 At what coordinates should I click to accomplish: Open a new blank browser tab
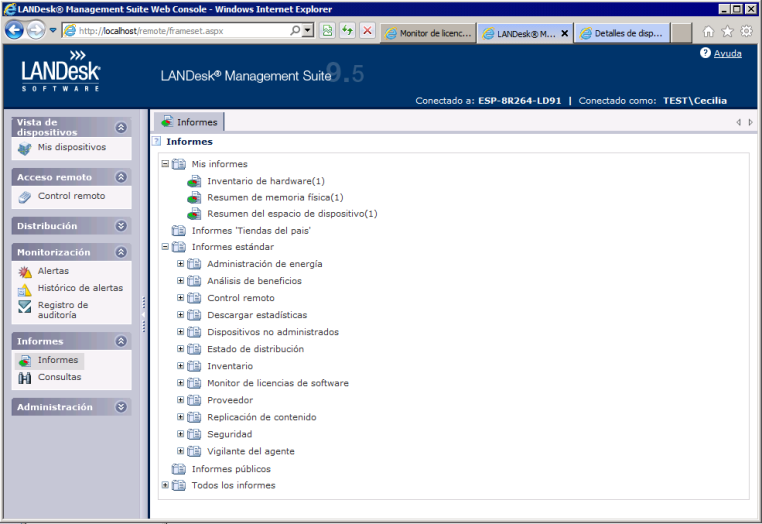pyautogui.click(x=681, y=33)
